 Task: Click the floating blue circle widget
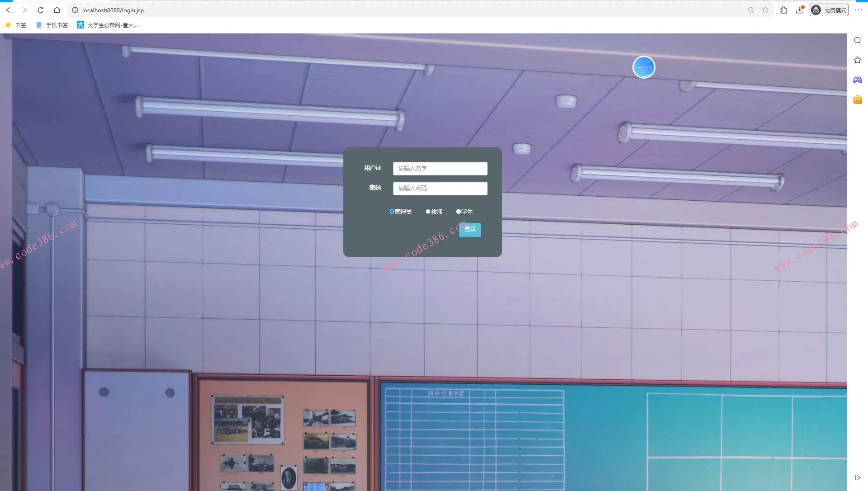[644, 67]
